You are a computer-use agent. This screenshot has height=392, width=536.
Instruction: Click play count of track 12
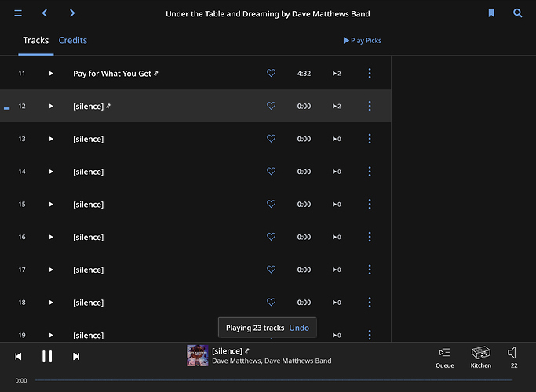(x=337, y=106)
